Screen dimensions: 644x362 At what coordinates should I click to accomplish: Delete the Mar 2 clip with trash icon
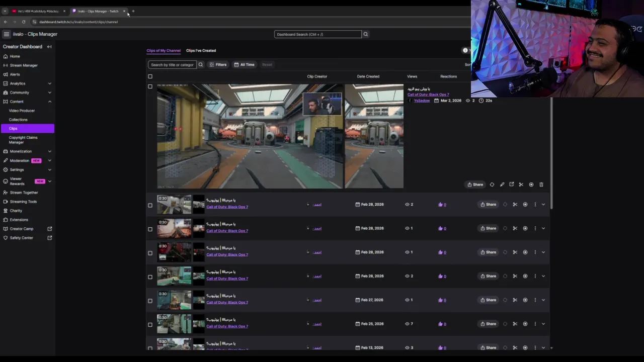coord(541,185)
